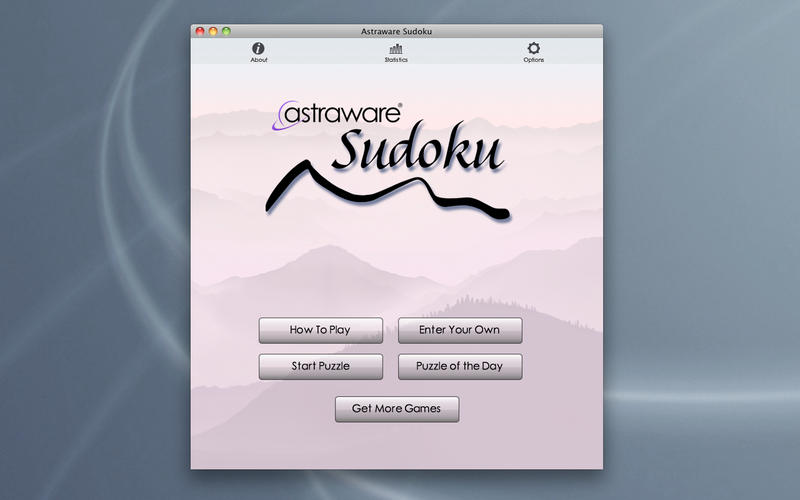This screenshot has height=500, width=800.
Task: Open the How To Play instructions
Action: [x=320, y=330]
